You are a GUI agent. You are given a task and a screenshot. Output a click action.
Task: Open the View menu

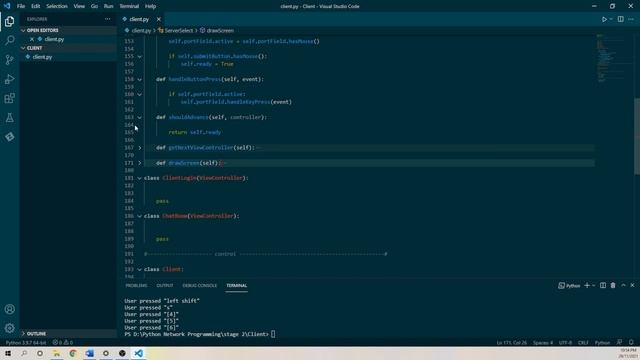point(79,6)
